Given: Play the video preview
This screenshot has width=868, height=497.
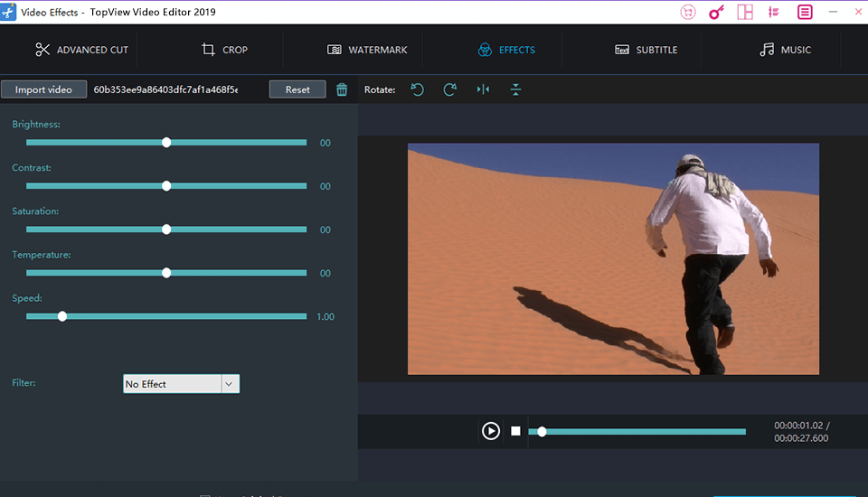Looking at the screenshot, I should coord(490,431).
